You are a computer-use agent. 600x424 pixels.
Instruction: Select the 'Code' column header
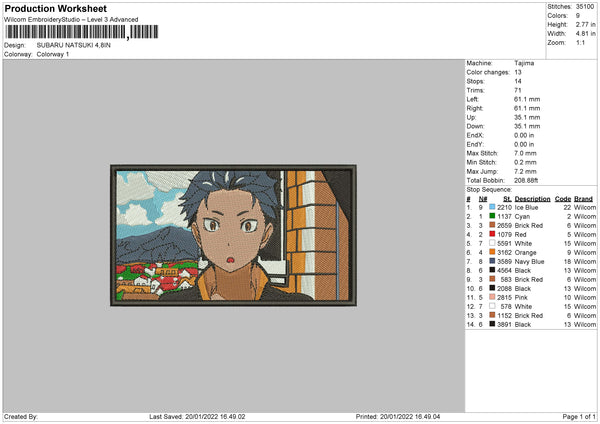562,199
